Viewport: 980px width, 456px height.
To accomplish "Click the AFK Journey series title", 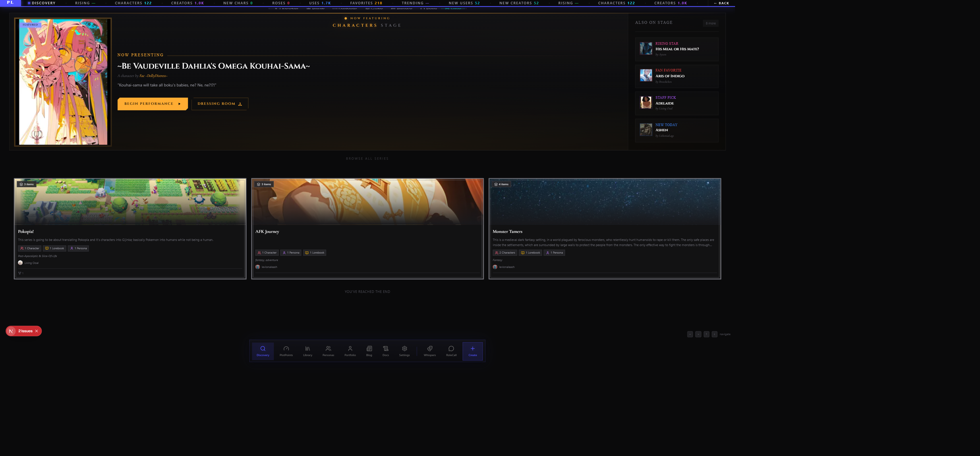I will pyautogui.click(x=267, y=232).
